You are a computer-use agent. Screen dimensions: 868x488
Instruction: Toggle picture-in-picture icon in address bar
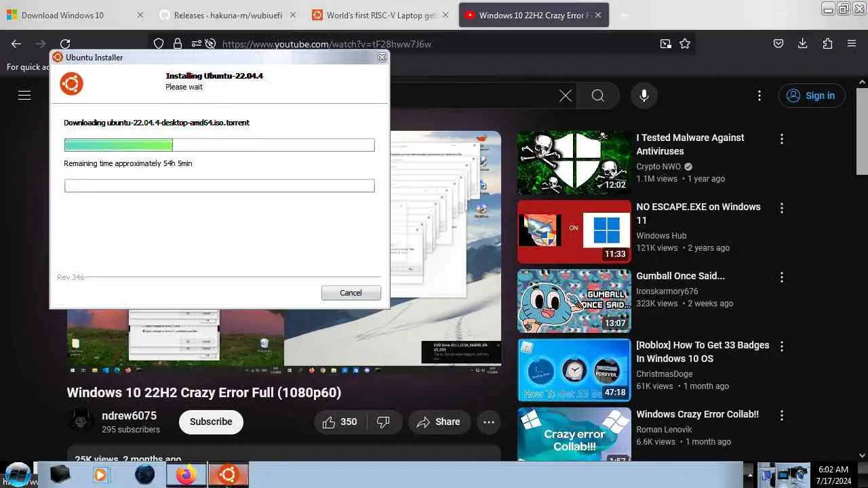coord(666,43)
